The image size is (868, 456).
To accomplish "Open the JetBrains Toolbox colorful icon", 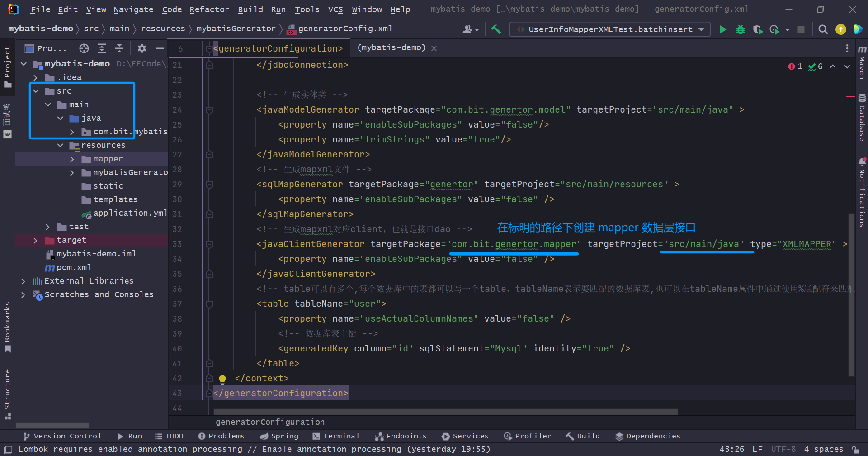I will coord(858,29).
